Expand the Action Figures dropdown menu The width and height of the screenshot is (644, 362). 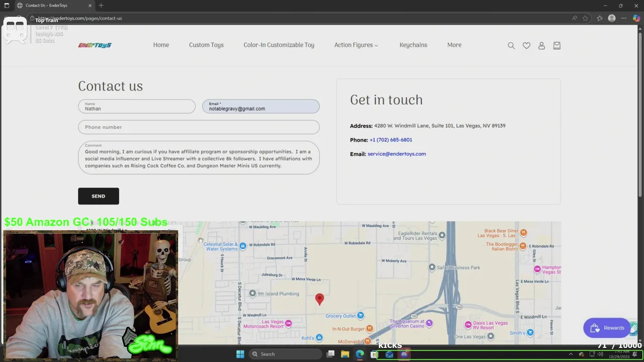click(356, 45)
